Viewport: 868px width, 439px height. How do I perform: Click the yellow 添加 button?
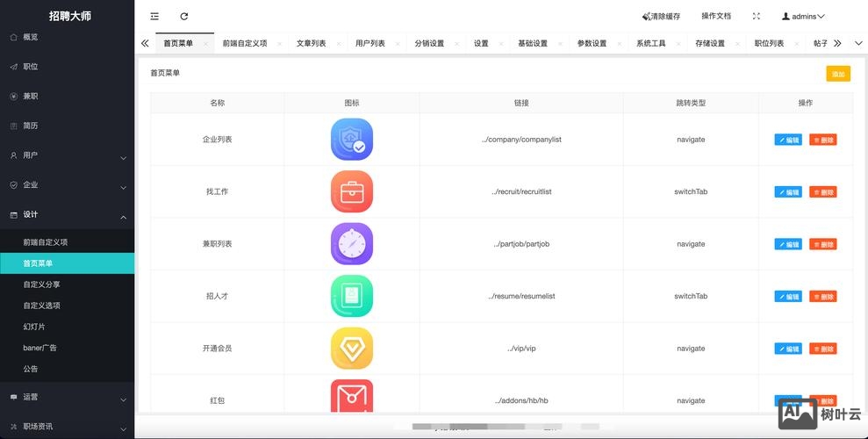pyautogui.click(x=837, y=75)
